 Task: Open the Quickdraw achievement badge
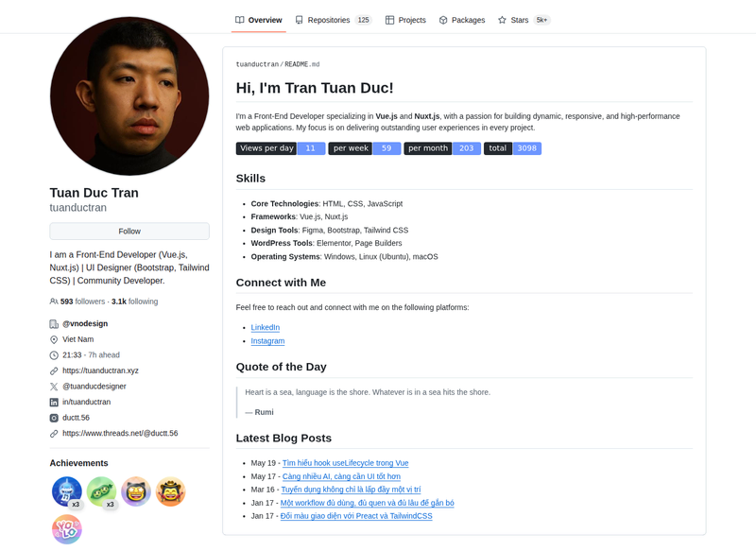(136, 491)
